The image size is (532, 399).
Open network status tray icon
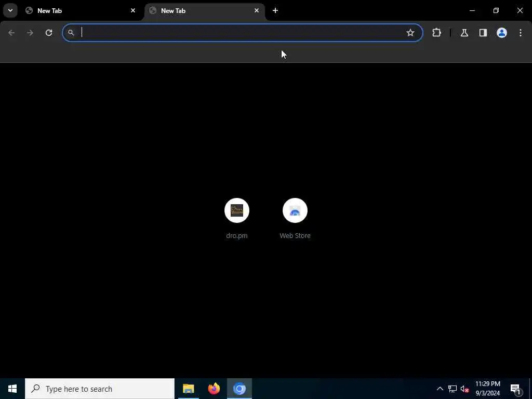[x=453, y=389]
